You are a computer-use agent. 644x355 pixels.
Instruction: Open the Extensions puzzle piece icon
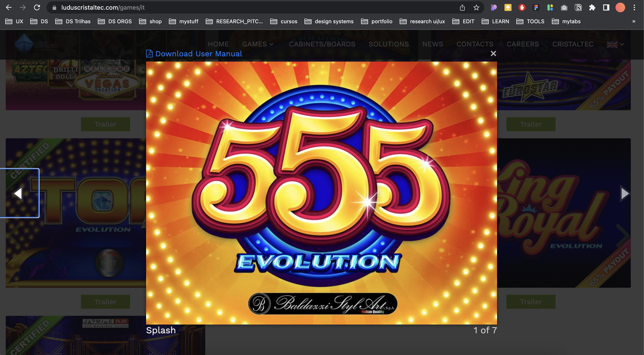(592, 8)
